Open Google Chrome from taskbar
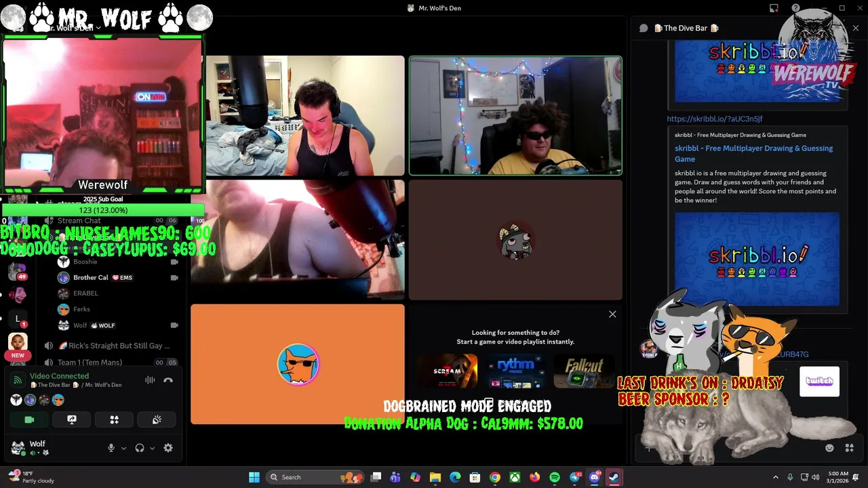This screenshot has width=868, height=488. click(x=495, y=477)
